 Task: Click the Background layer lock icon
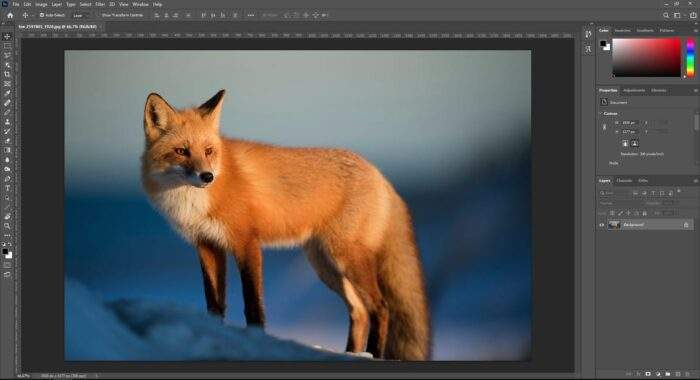click(x=686, y=225)
